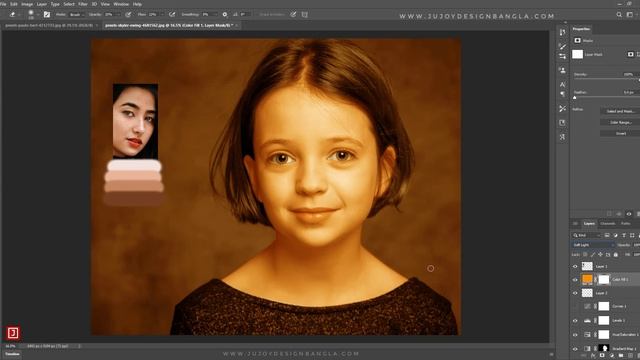The image size is (640, 360).
Task: Add layer style fx icon
Action: (593, 356)
